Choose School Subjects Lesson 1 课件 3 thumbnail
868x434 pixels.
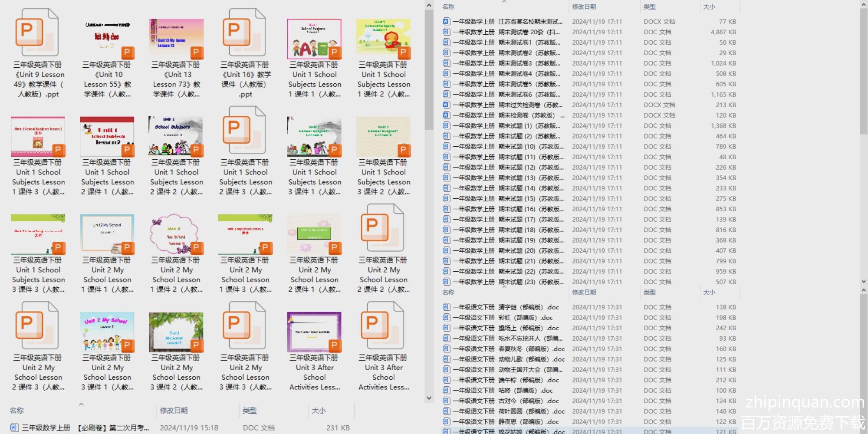coord(38,137)
